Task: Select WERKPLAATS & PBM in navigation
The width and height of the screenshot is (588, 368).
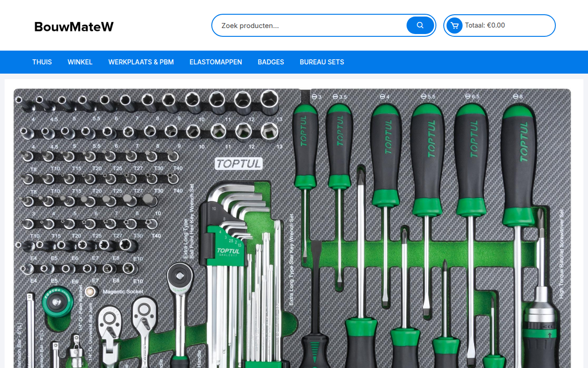Action: (x=141, y=62)
